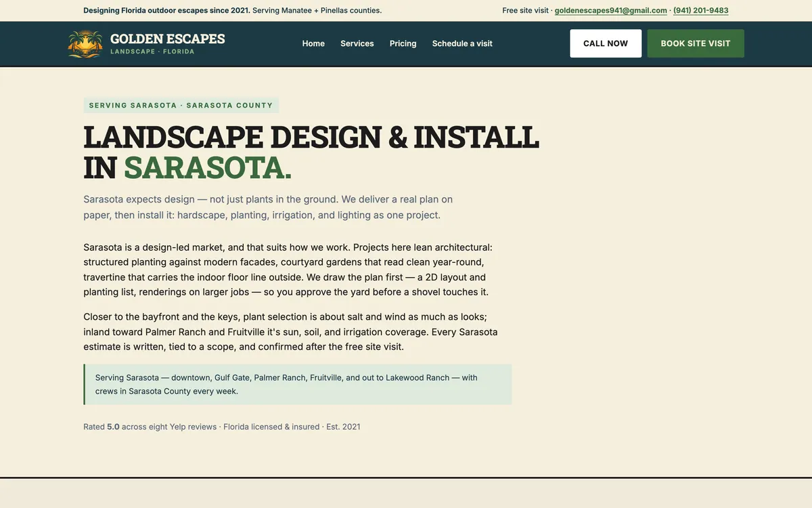
Task: Click the Golden Escapes palm sunset logo icon
Action: tap(85, 44)
